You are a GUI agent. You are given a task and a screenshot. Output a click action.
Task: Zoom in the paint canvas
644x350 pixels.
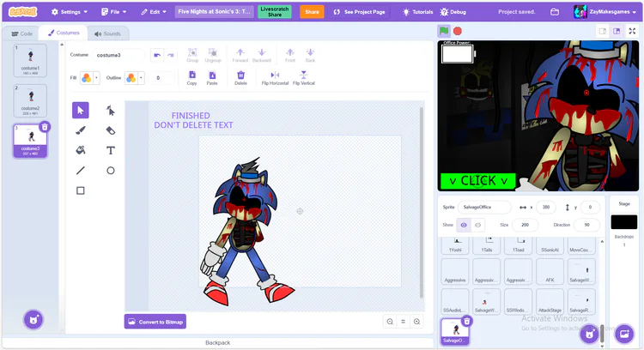pos(416,322)
